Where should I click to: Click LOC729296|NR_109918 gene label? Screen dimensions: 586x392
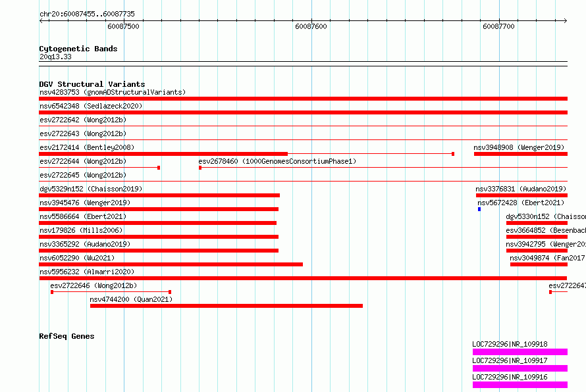[510, 344]
